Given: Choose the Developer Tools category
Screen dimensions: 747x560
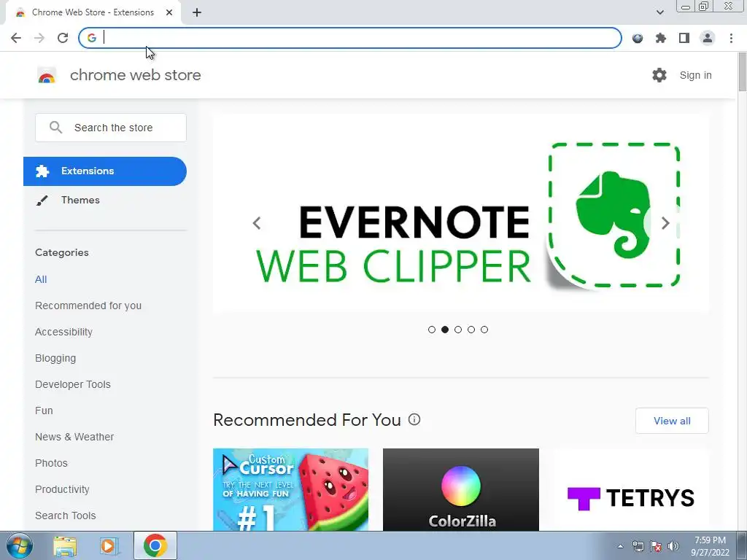Looking at the screenshot, I should [x=72, y=384].
